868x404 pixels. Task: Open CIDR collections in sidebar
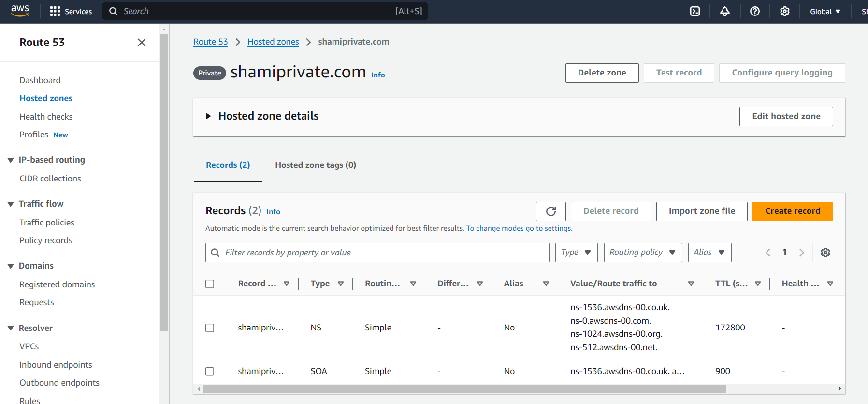50,179
